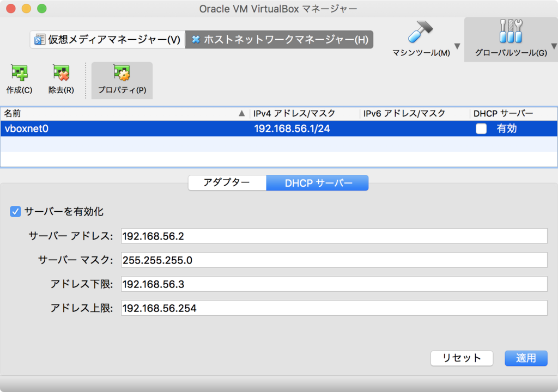Viewport: 558px width, 392px height.
Task: Select ホストネットワークマネージャー(H) tab
Action: (280, 40)
